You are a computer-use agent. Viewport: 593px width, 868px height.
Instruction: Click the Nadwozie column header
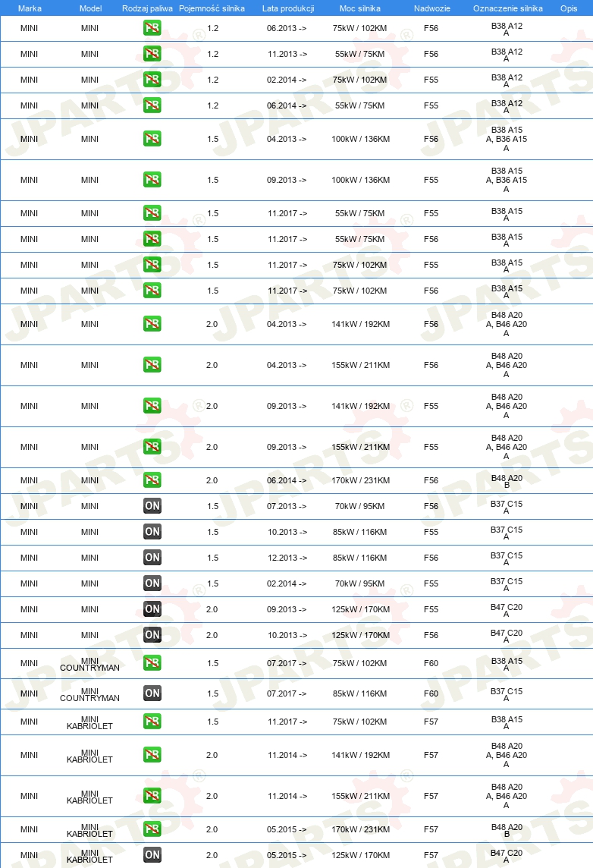(432, 8)
